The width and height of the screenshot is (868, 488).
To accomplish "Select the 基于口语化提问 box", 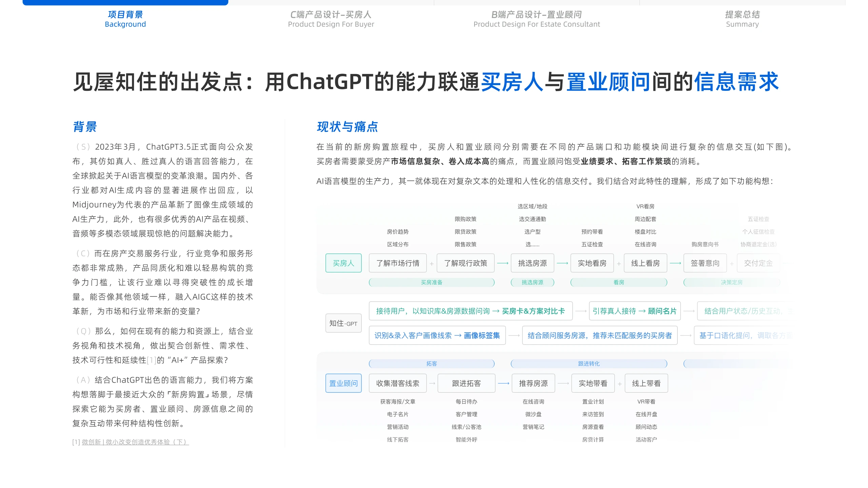I will [x=744, y=335].
